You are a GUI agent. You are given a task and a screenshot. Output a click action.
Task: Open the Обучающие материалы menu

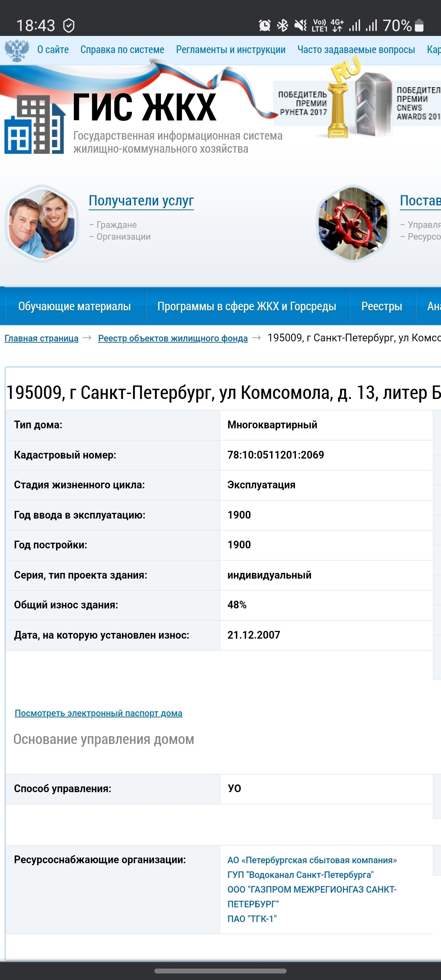(x=74, y=306)
